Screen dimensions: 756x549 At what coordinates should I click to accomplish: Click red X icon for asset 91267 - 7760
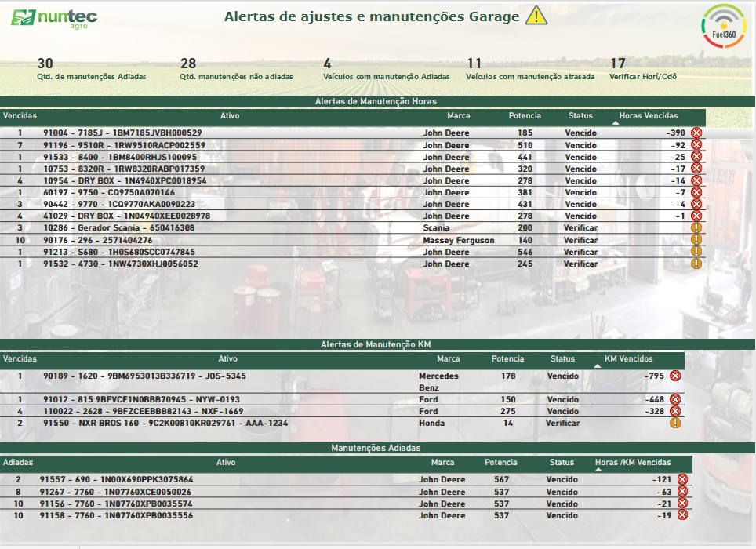(683, 491)
